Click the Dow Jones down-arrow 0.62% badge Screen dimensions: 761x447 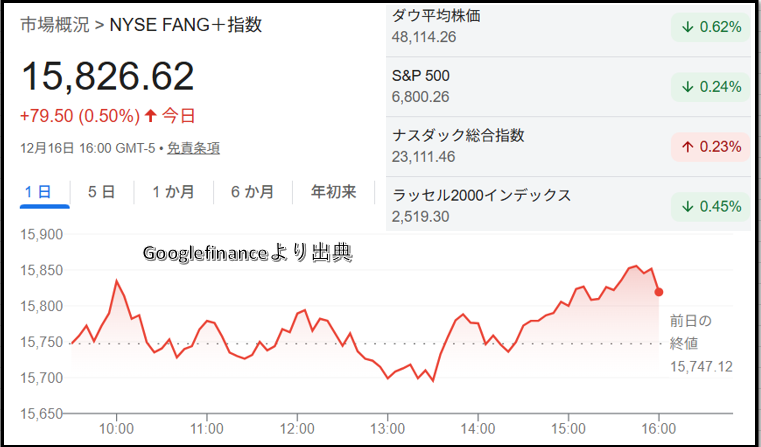pos(710,27)
